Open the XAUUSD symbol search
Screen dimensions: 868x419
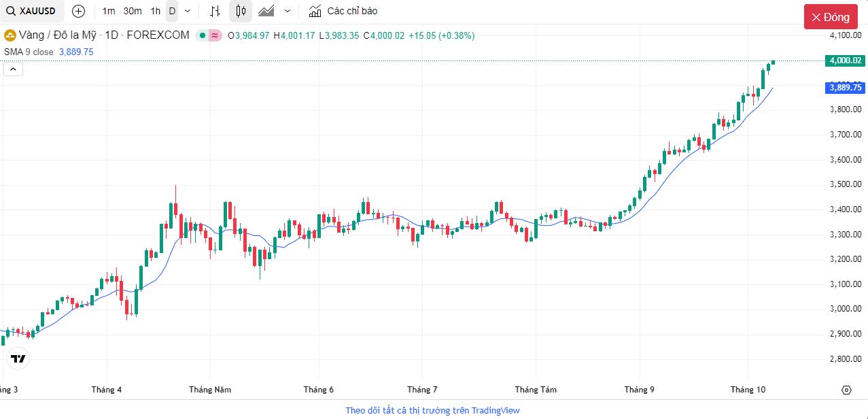coord(32,11)
